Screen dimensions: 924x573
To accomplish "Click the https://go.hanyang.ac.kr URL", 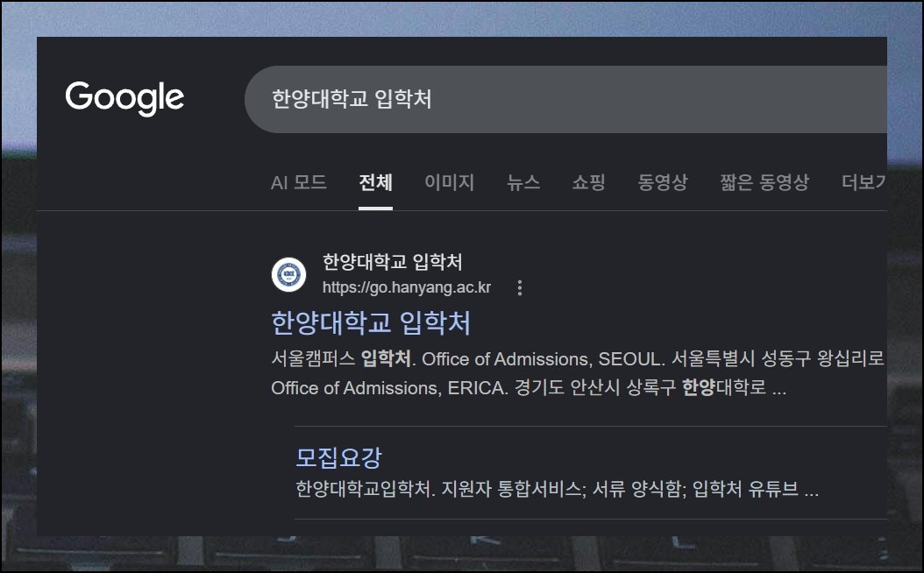I will click(407, 287).
